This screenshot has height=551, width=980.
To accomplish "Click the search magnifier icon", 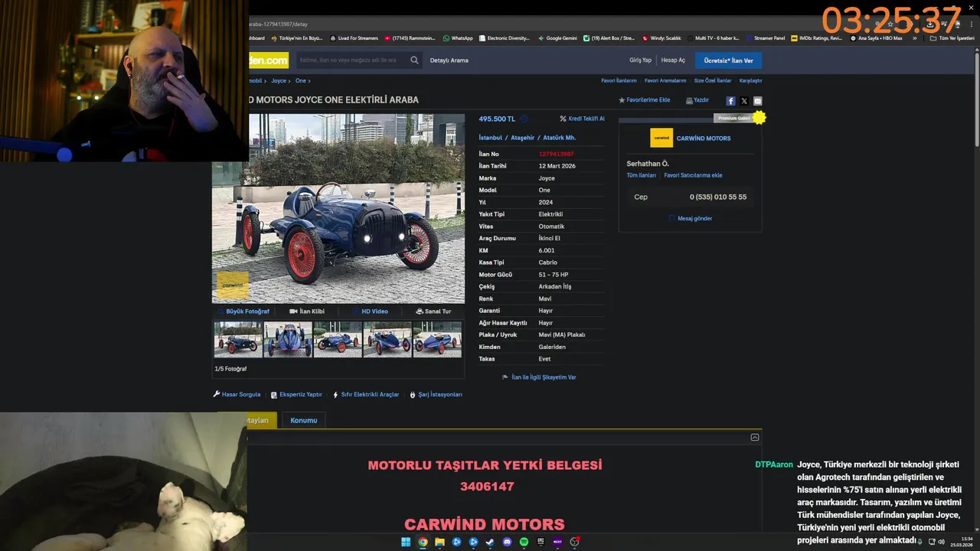I will coord(414,60).
